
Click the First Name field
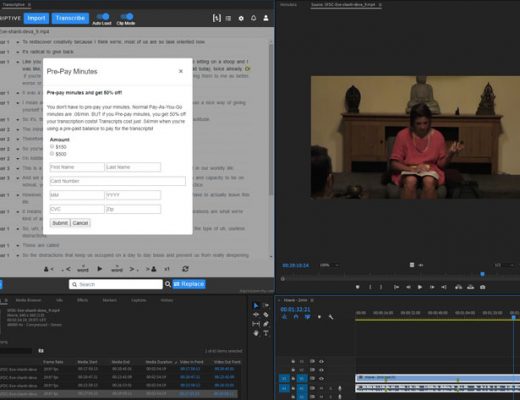point(77,167)
